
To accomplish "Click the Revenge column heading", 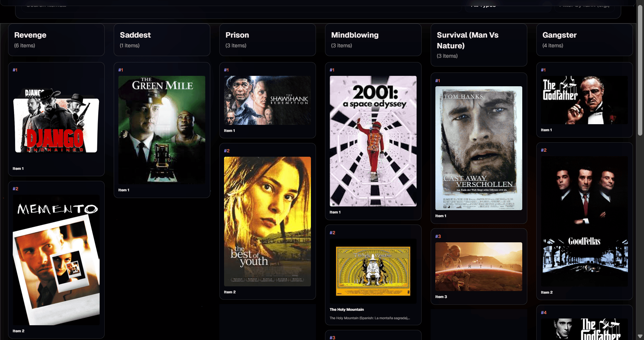I will coord(30,35).
